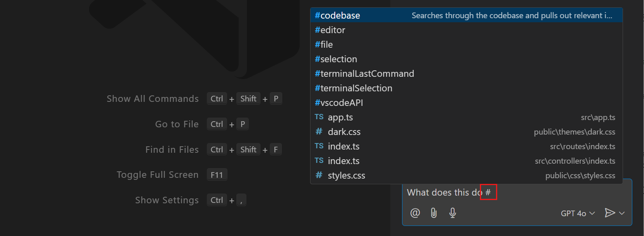Expand send options chevron next to send

pyautogui.click(x=622, y=213)
